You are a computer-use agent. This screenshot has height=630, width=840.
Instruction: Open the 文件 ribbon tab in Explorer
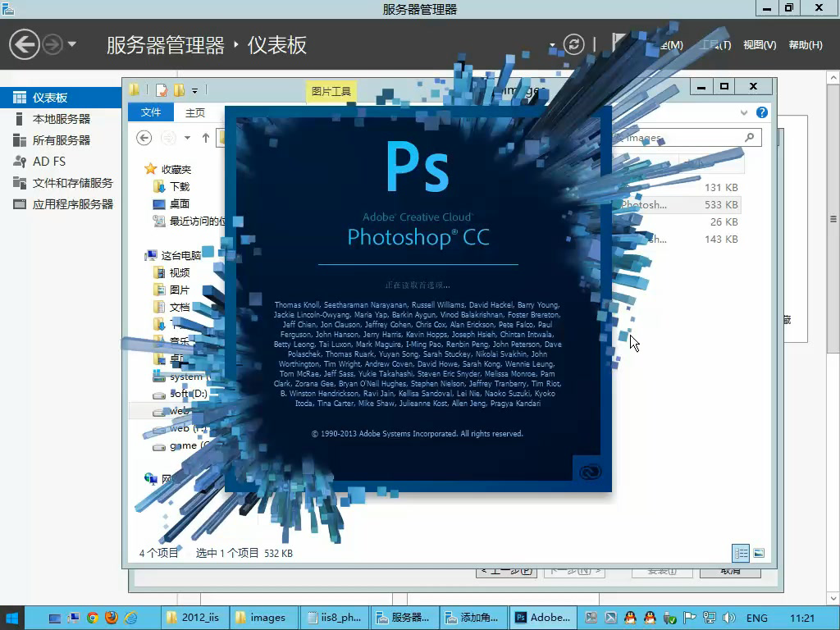coord(151,112)
